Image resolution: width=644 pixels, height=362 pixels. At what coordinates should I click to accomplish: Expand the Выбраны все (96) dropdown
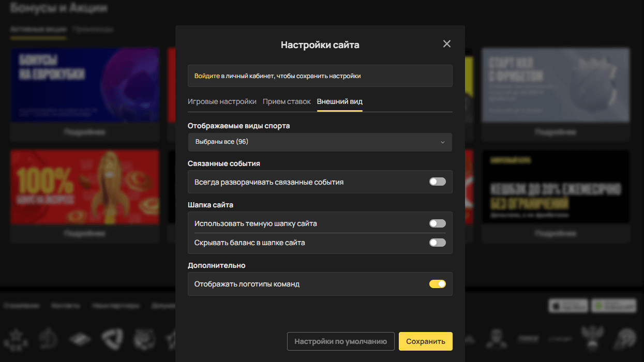(320, 142)
